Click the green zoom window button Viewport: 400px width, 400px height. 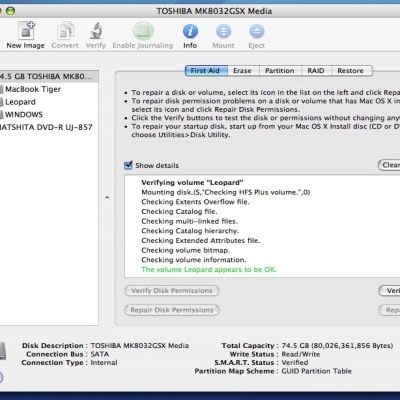11,11
